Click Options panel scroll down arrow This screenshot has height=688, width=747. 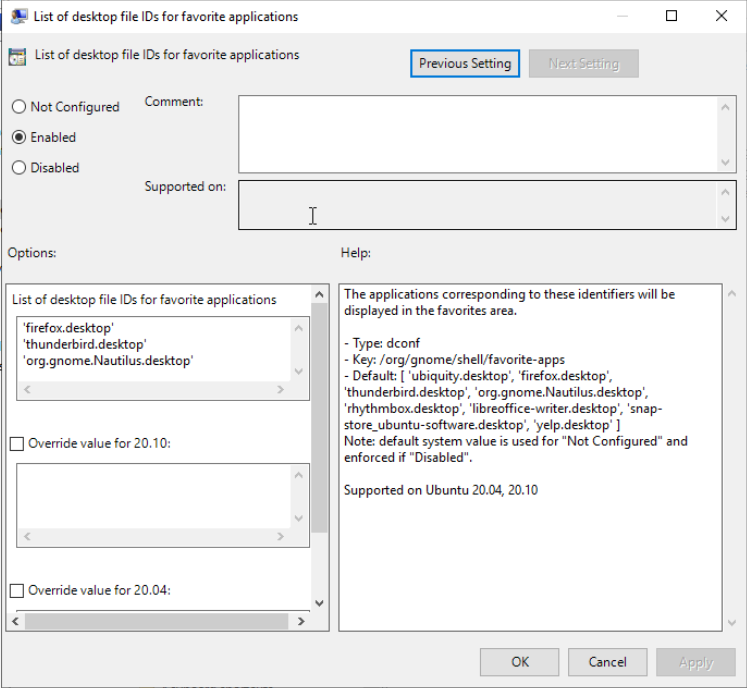[319, 603]
